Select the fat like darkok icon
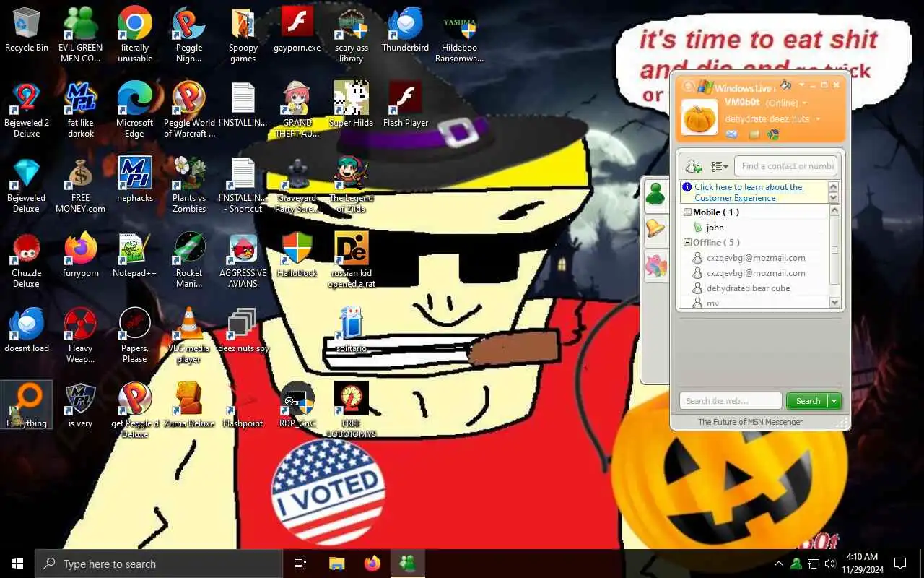 point(81,109)
